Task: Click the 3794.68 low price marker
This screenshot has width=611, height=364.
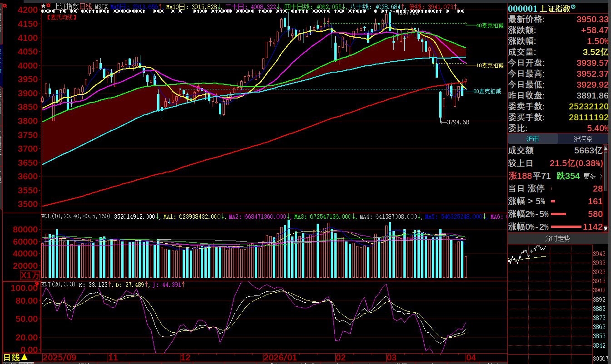Action: click(457, 122)
